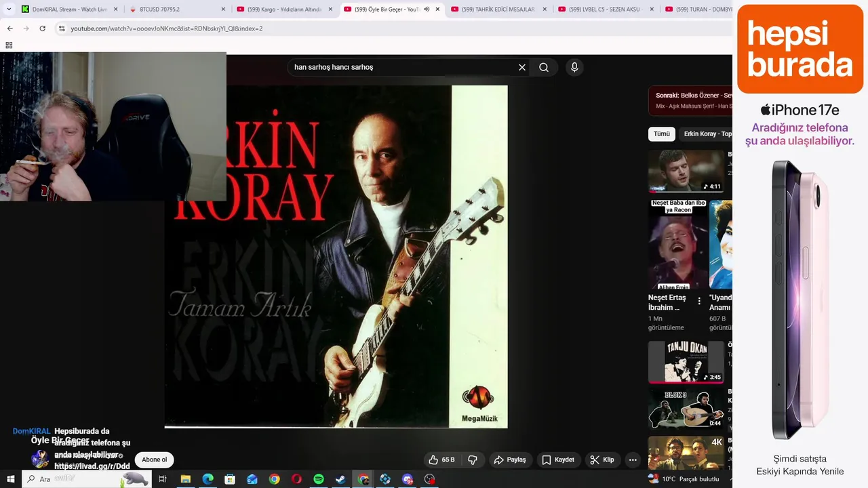Image resolution: width=868 pixels, height=488 pixels.
Task: Close the Öyle Bir Geçer tab
Action: (437, 9)
